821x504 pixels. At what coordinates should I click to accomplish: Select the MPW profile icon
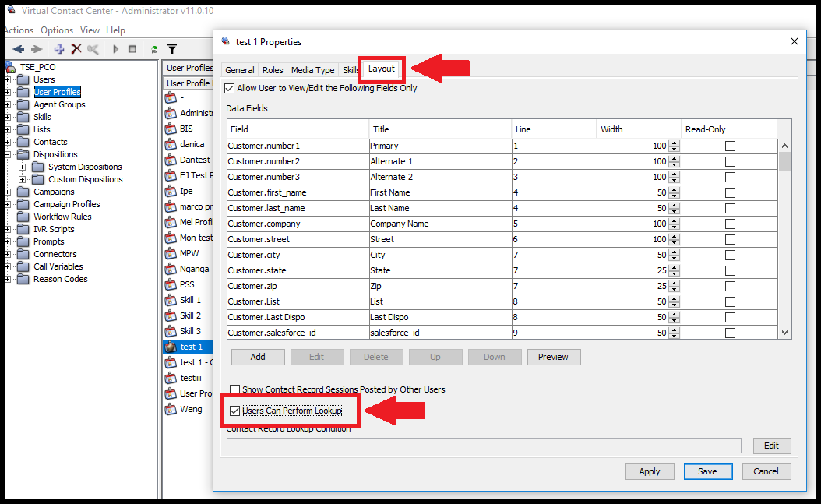click(x=171, y=253)
